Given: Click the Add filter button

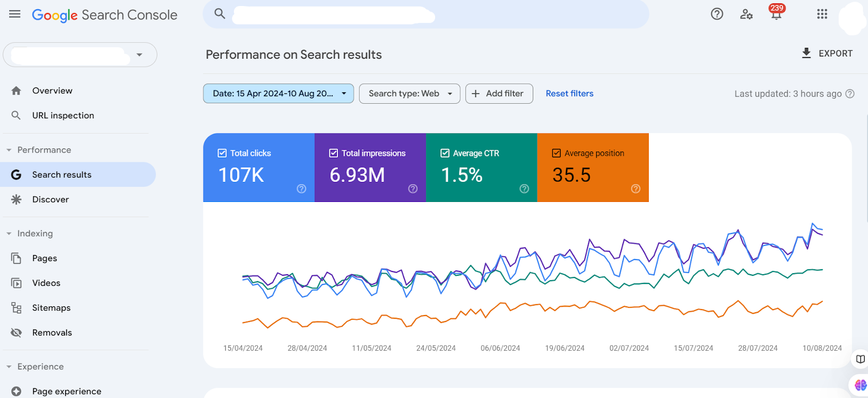Looking at the screenshot, I should click(499, 93).
